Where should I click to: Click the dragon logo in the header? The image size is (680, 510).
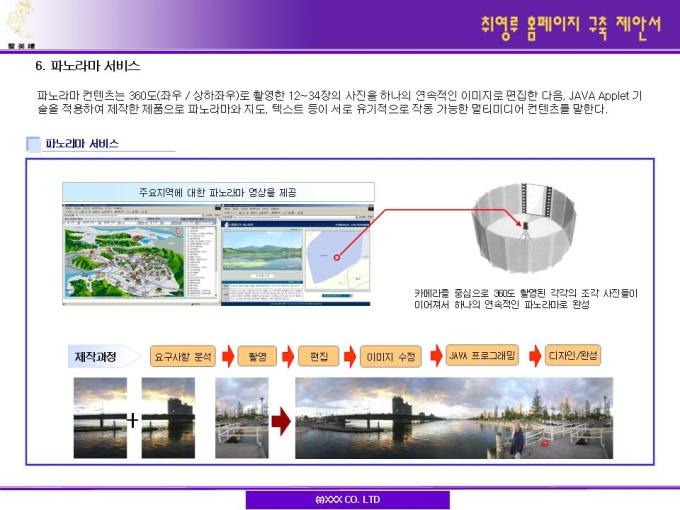point(20,22)
